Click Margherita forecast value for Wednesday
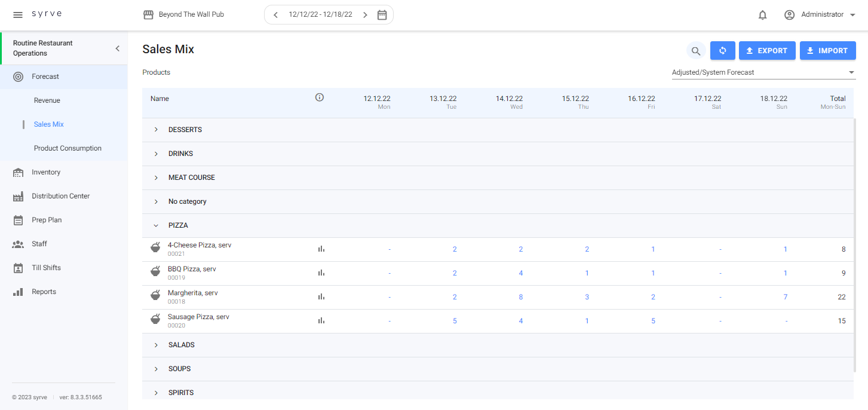 [520, 297]
